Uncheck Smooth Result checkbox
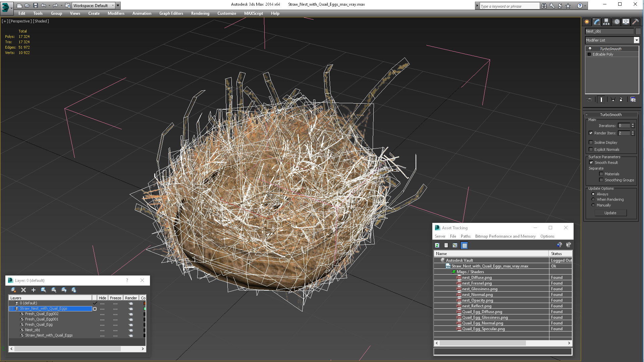Viewport: 644px width, 362px height. tap(591, 163)
